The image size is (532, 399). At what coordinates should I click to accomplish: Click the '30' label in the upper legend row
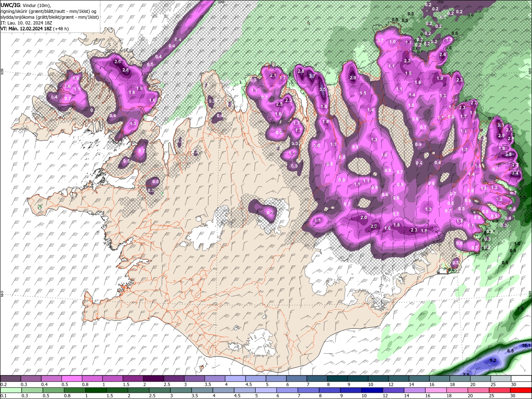point(514,384)
